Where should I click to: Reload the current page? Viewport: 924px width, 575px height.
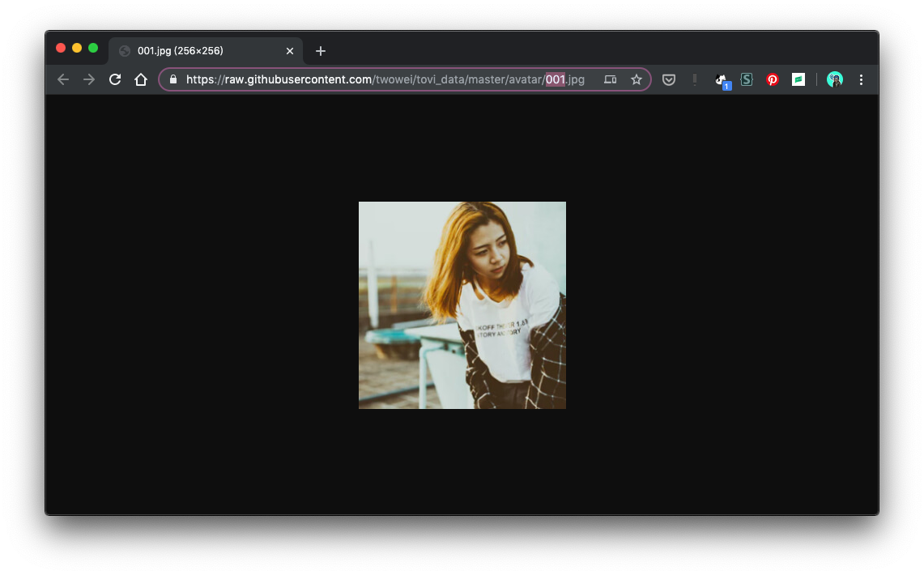(x=115, y=79)
